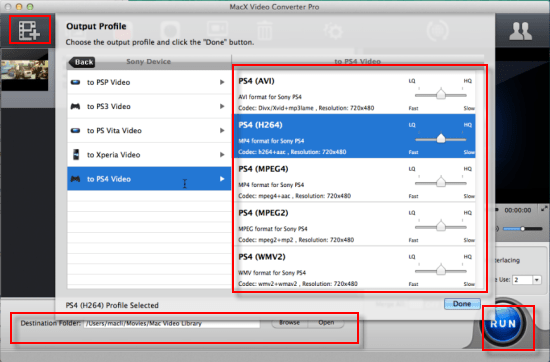Select to Xperia Video category
The height and width of the screenshot is (362, 550).
point(149,155)
